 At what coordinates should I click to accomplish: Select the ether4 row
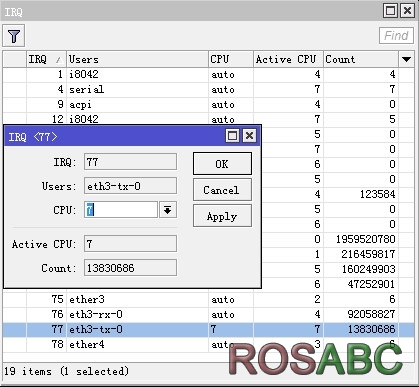pyautogui.click(x=208, y=344)
